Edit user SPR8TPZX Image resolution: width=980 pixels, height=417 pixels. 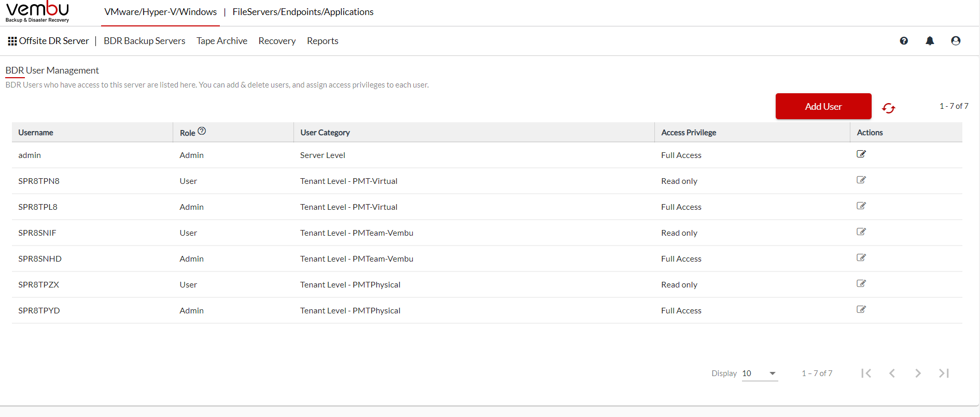coord(861,283)
